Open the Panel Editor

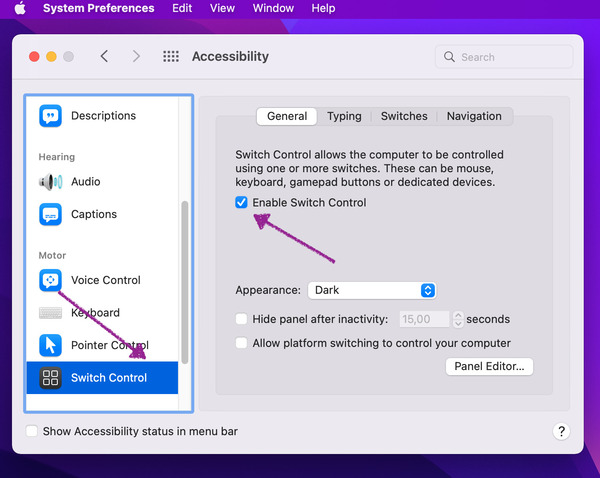coord(489,367)
